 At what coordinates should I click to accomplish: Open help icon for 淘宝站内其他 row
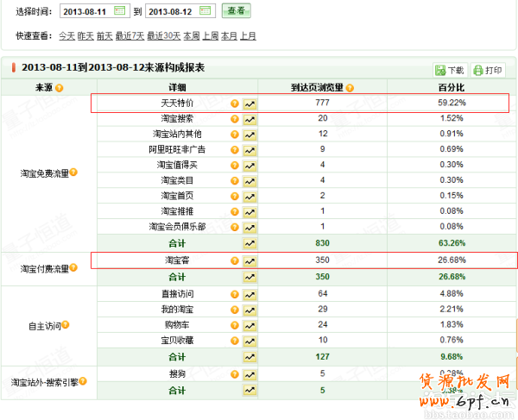235,135
